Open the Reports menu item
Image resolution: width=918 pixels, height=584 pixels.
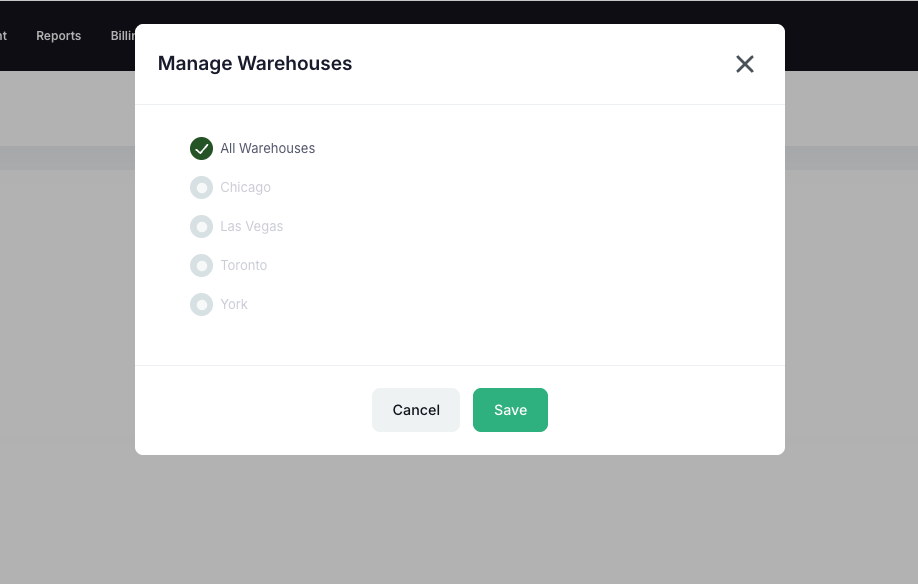click(58, 35)
